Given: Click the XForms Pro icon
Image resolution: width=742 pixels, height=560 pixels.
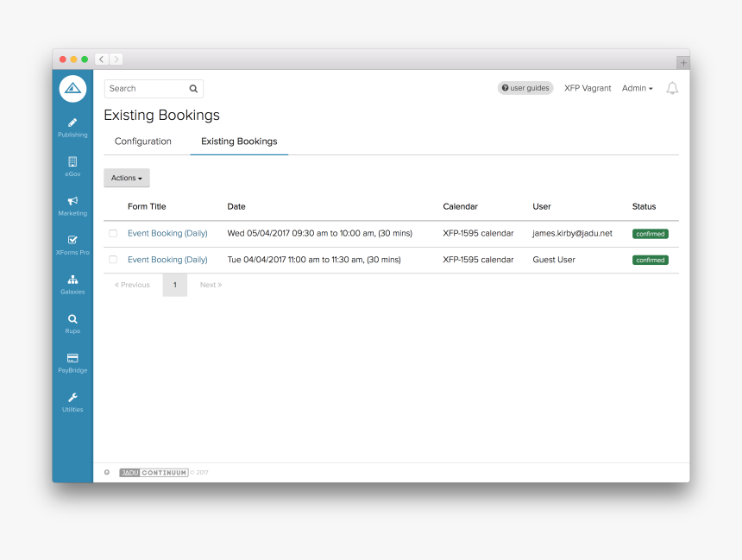Looking at the screenshot, I should pos(72,240).
